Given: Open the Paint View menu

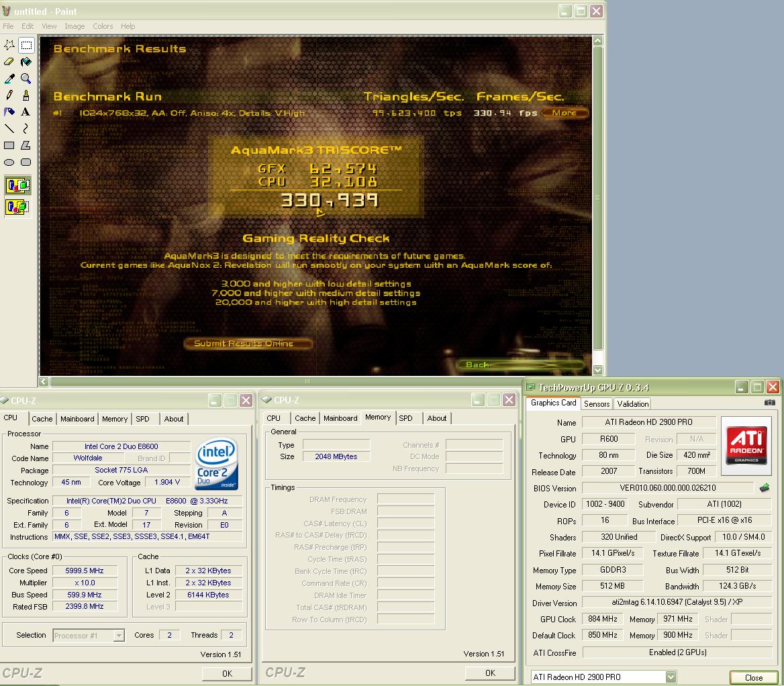Looking at the screenshot, I should click(x=49, y=26).
